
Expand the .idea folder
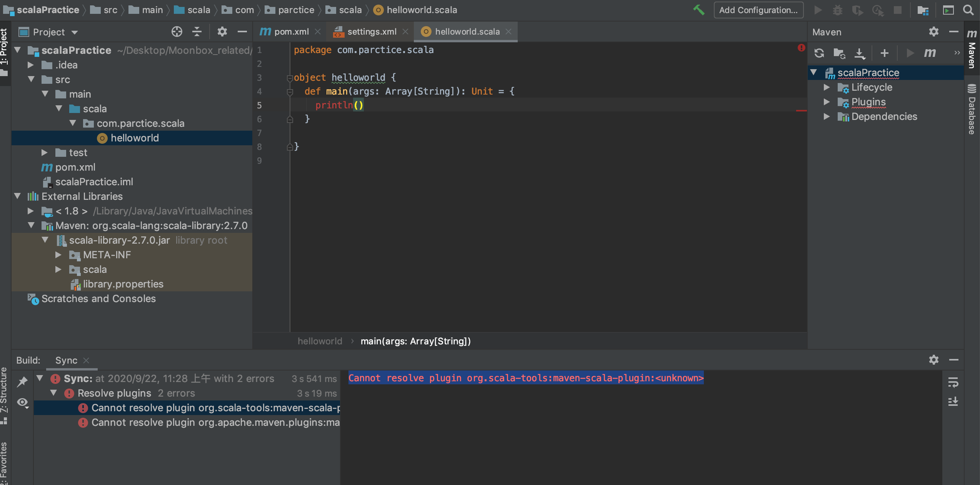31,65
